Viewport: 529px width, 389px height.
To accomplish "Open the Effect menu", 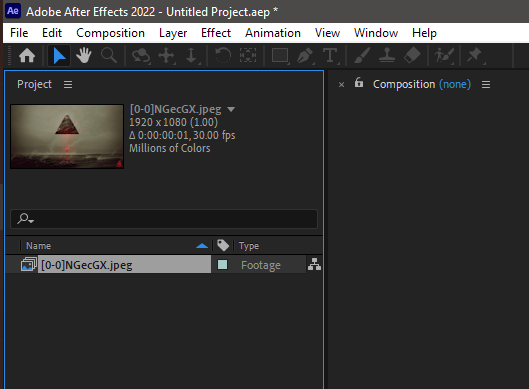I will coord(216,33).
